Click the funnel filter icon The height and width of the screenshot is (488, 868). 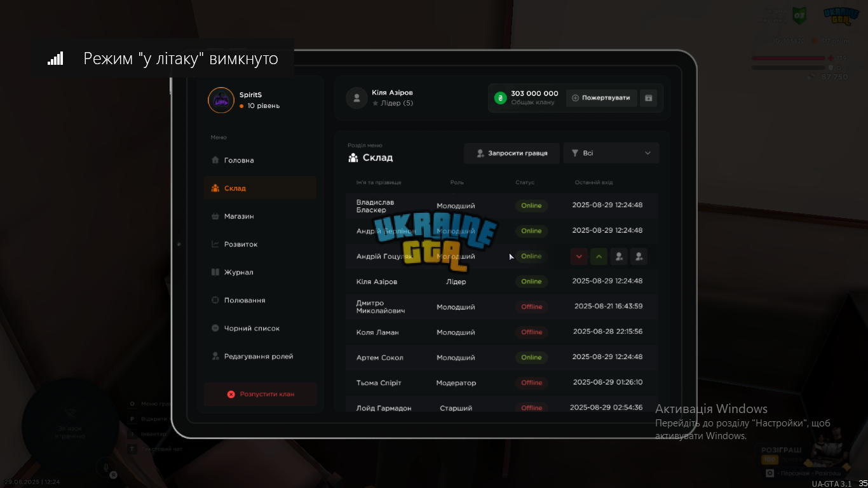pyautogui.click(x=574, y=153)
